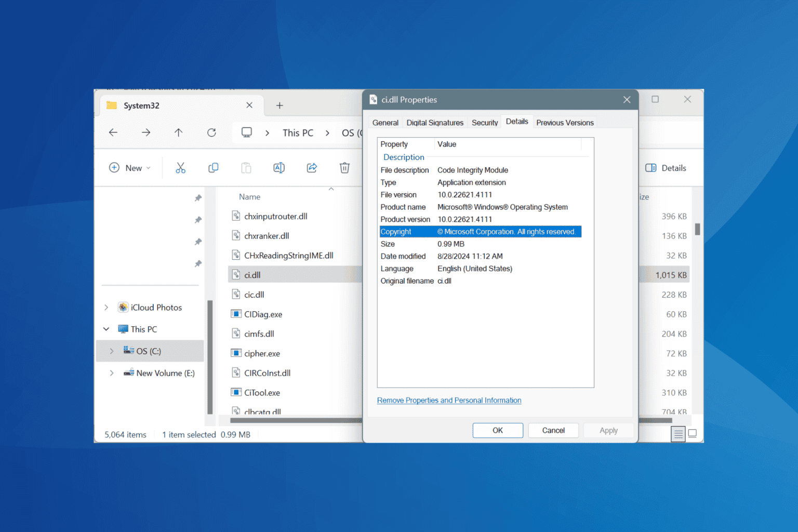Image resolution: width=798 pixels, height=532 pixels.
Task: Open the Security tab
Action: (x=484, y=123)
